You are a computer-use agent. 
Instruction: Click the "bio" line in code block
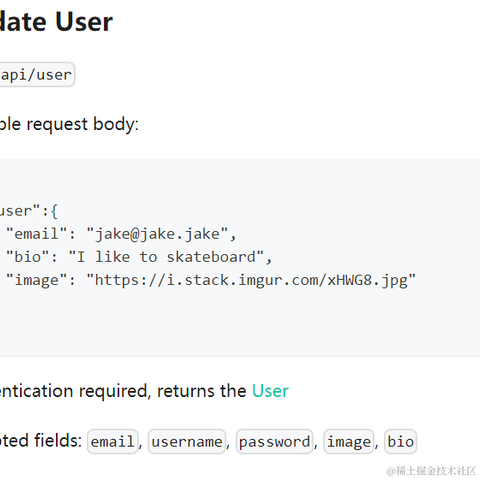click(139, 257)
